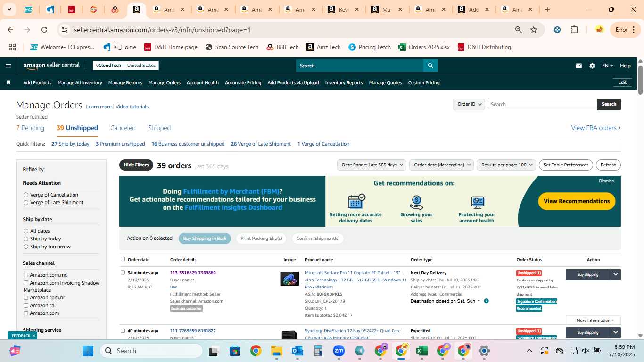This screenshot has width=644, height=362.
Task: Reload the page with the refresh icon
Action: (x=44, y=30)
